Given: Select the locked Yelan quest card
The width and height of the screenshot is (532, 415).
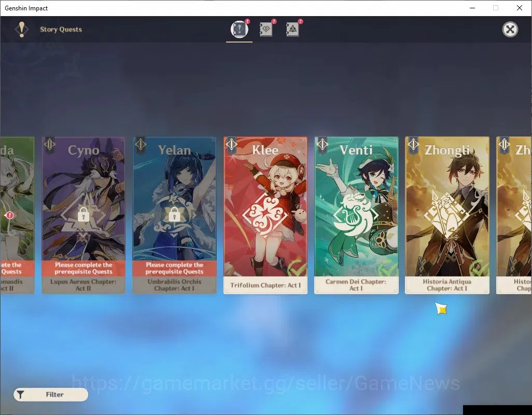Looking at the screenshot, I should click(x=174, y=215).
